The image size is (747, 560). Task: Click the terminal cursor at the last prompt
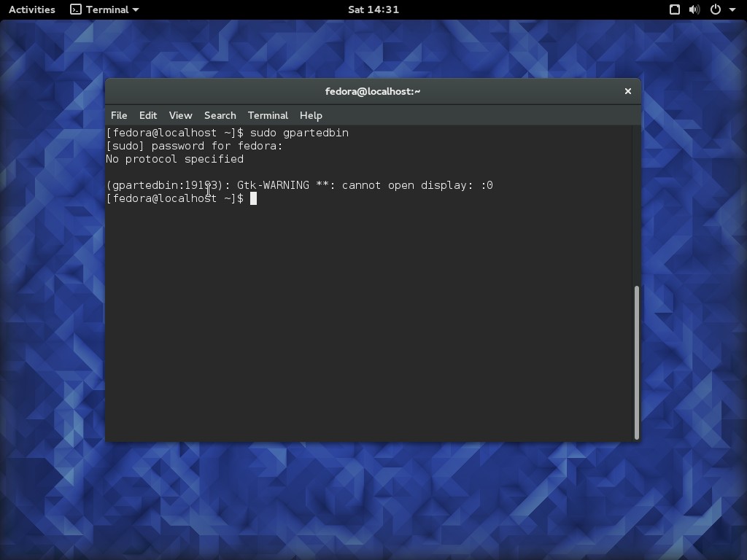click(253, 198)
